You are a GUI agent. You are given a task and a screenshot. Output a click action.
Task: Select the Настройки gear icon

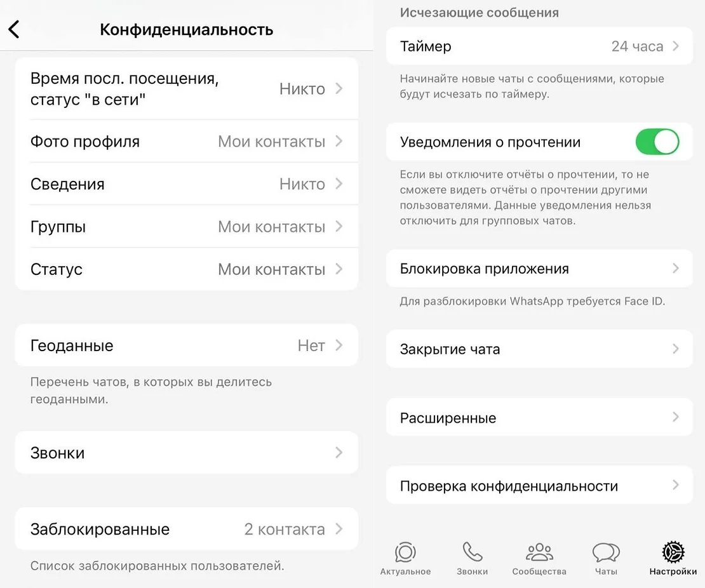click(673, 552)
